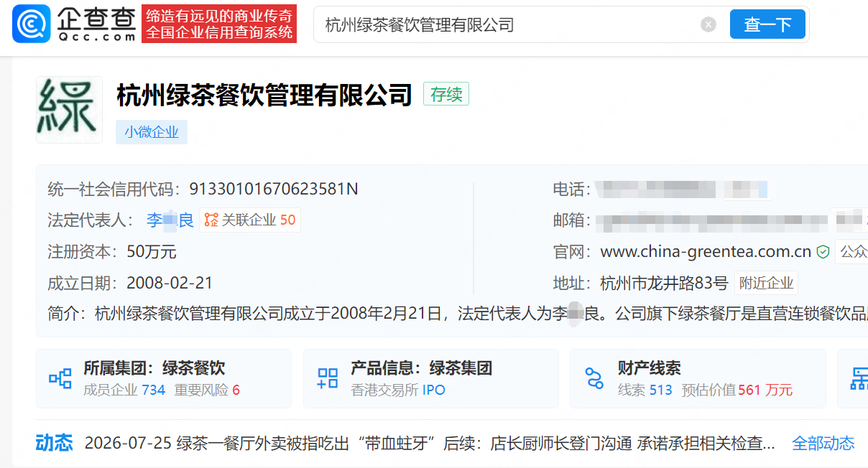Click the company title 杭州绿茶餐饮管理有限公司

point(264,95)
